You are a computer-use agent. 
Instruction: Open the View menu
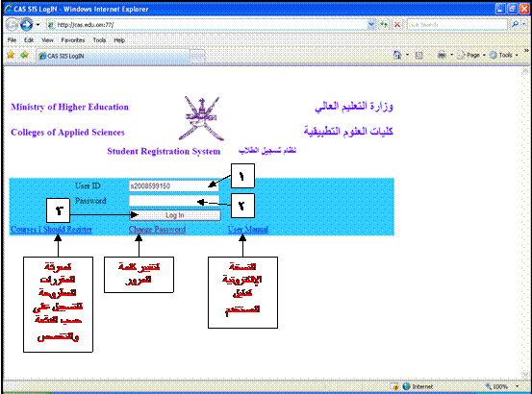coord(47,40)
